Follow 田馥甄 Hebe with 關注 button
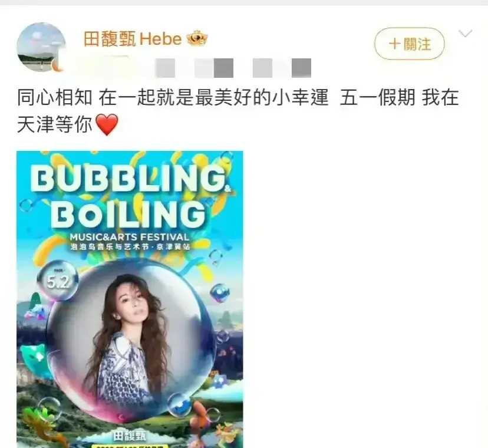 409,44
